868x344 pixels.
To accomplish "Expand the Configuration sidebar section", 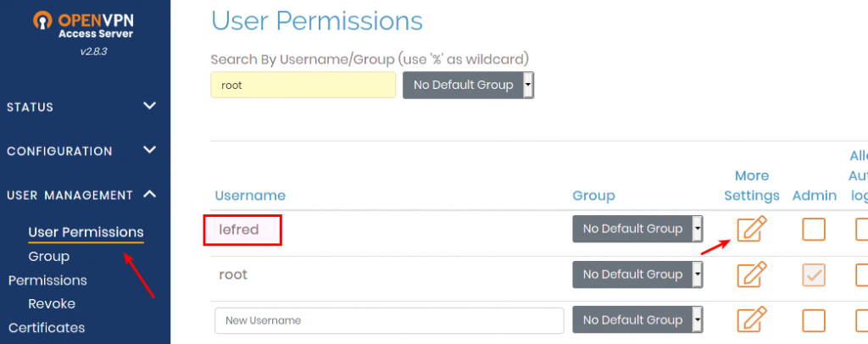I will click(x=82, y=151).
